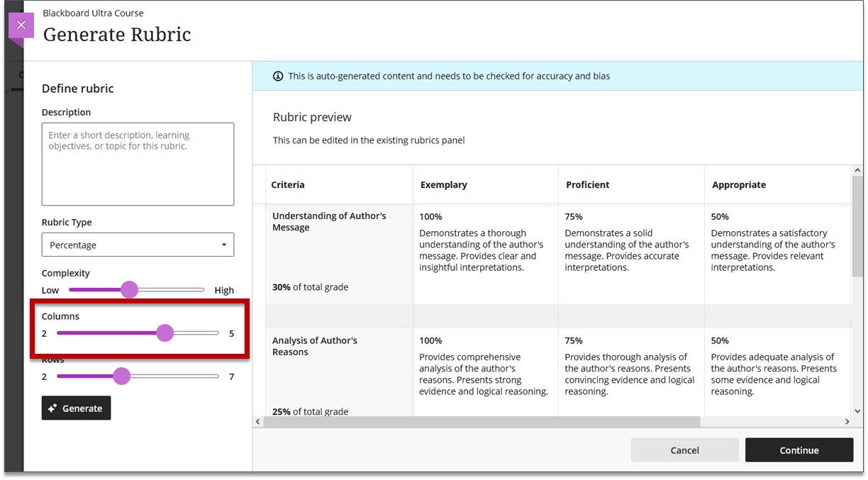Click the Rows slider handle
This screenshot has width=868, height=480.
tap(122, 376)
